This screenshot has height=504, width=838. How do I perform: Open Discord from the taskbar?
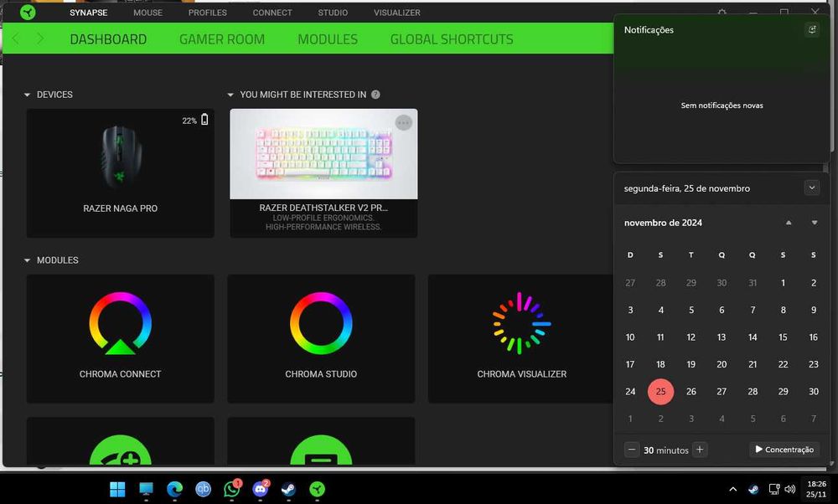click(x=261, y=489)
